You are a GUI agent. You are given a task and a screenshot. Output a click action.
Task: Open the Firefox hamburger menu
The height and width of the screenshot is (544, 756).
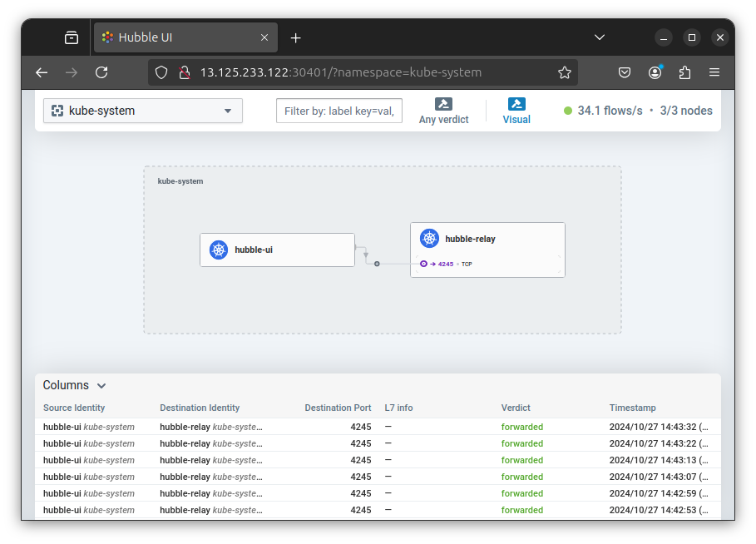pos(714,72)
